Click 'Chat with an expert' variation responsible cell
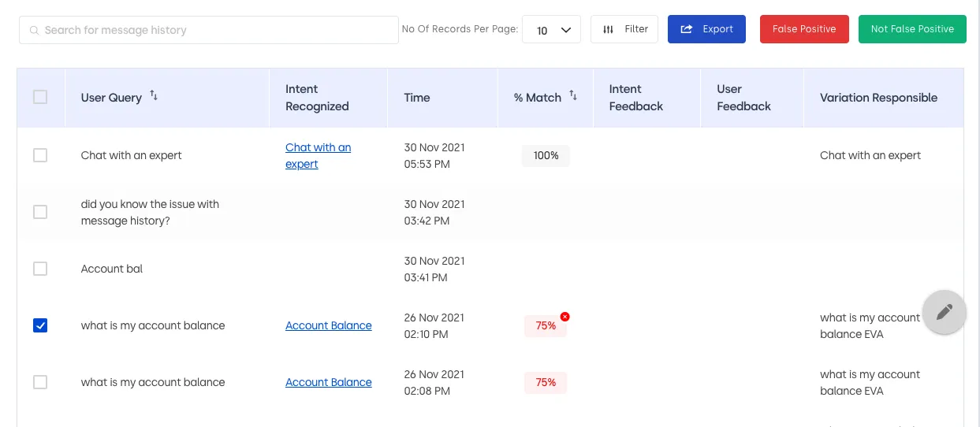This screenshot has width=980, height=427. (870, 155)
